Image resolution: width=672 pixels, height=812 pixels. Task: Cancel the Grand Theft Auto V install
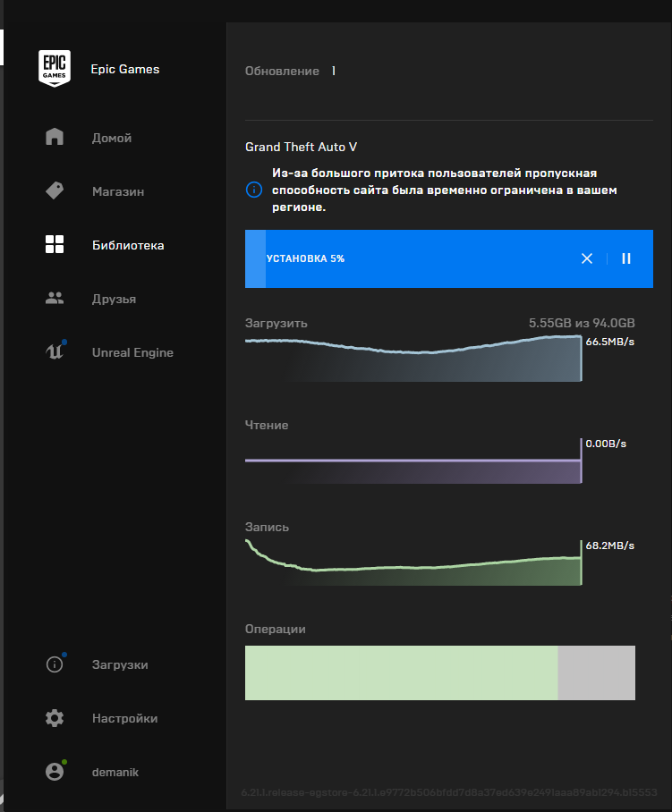(x=587, y=258)
